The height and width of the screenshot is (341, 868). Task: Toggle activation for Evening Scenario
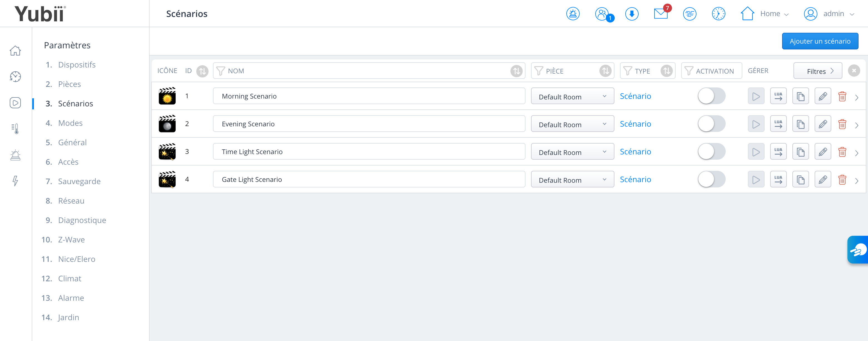pos(711,124)
